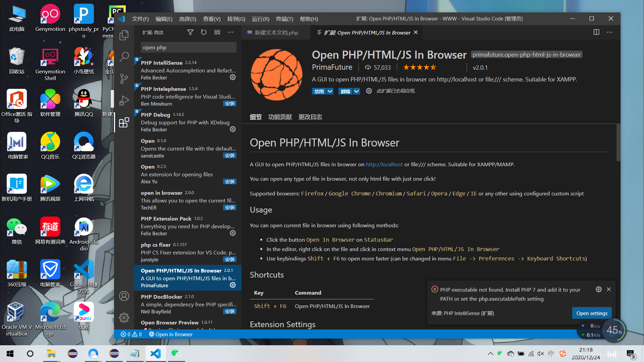The height and width of the screenshot is (362, 644).
Task: Expand the disable extension dropdown arrow
Action: click(x=330, y=91)
